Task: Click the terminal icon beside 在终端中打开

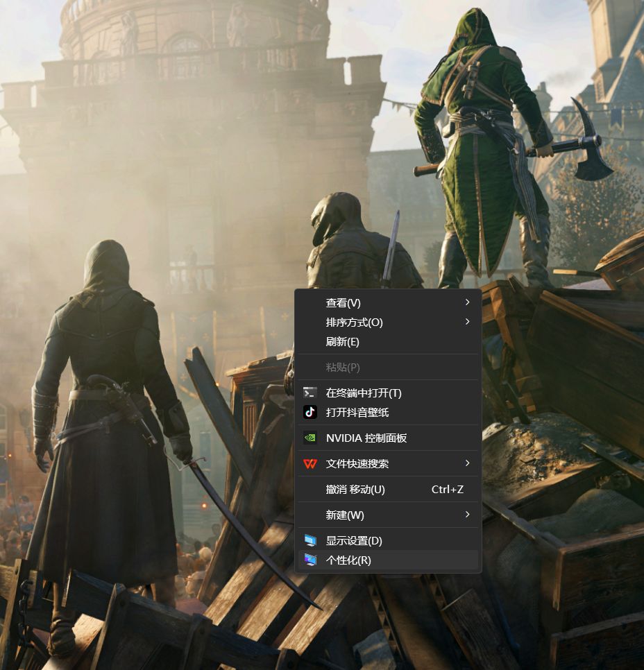Action: click(310, 393)
